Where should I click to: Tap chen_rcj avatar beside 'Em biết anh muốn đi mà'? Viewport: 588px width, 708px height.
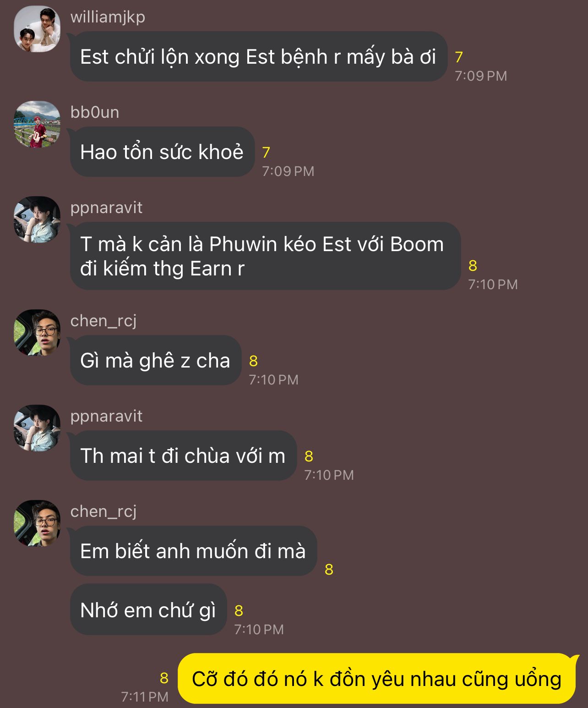tap(37, 523)
